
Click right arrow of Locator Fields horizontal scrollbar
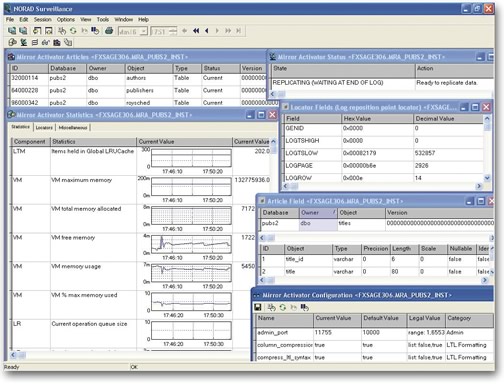(479, 186)
